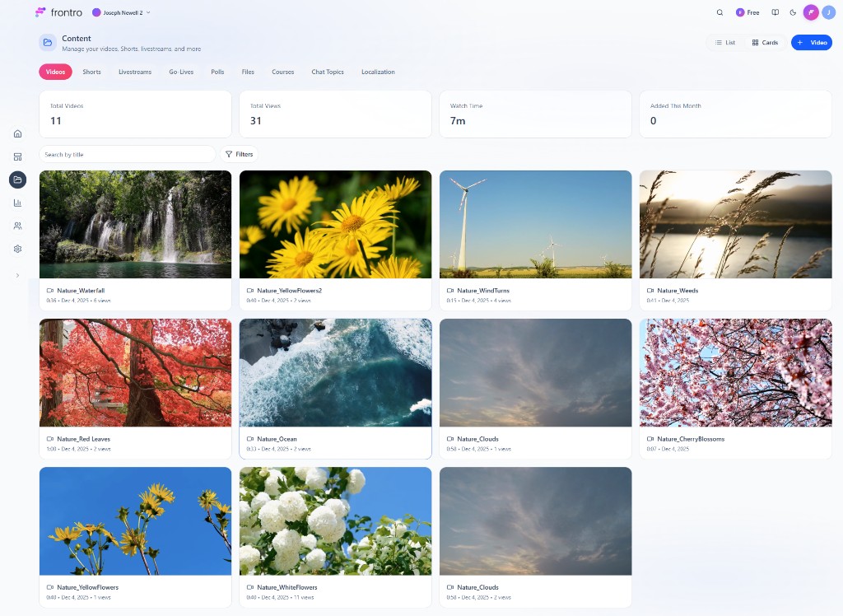This screenshot has width=843, height=616.
Task: Toggle dark mode with the moon icon
Action: click(793, 12)
